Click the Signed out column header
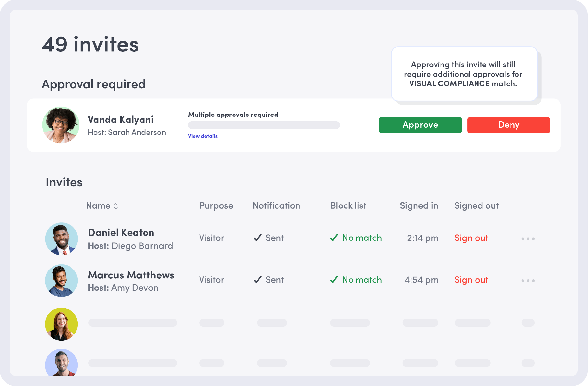588x386 pixels. click(x=477, y=206)
